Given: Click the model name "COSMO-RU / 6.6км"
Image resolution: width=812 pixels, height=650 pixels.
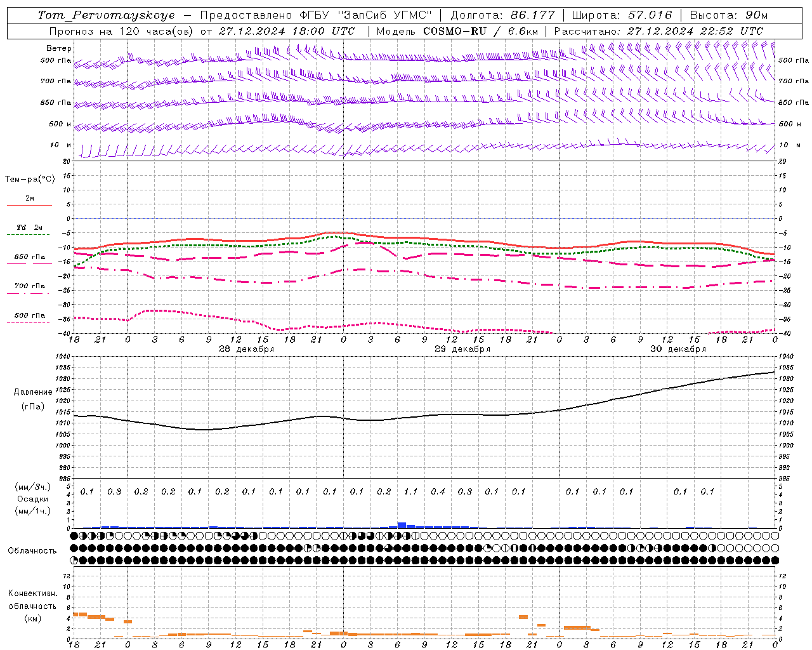Looking at the screenshot, I should click(481, 31).
